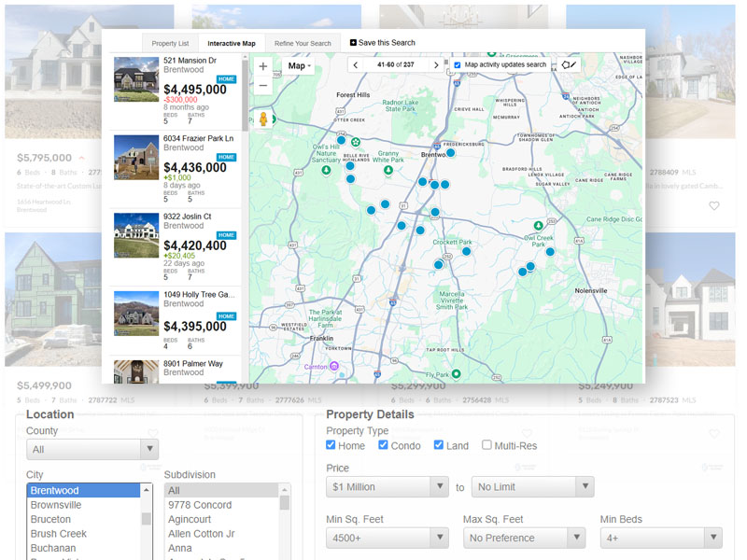The height and width of the screenshot is (560, 747).
Task: Click the blue listing pin near Brentwood label
Action: tap(450, 153)
